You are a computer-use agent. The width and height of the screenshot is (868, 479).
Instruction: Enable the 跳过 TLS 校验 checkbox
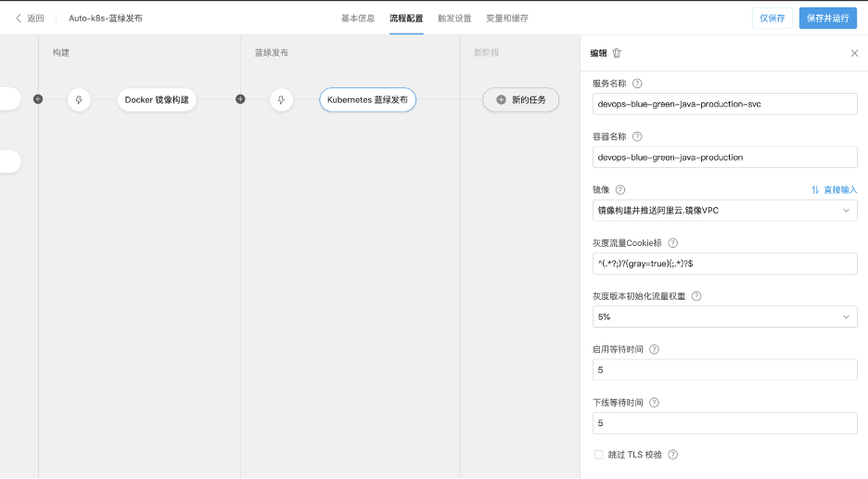pos(598,455)
